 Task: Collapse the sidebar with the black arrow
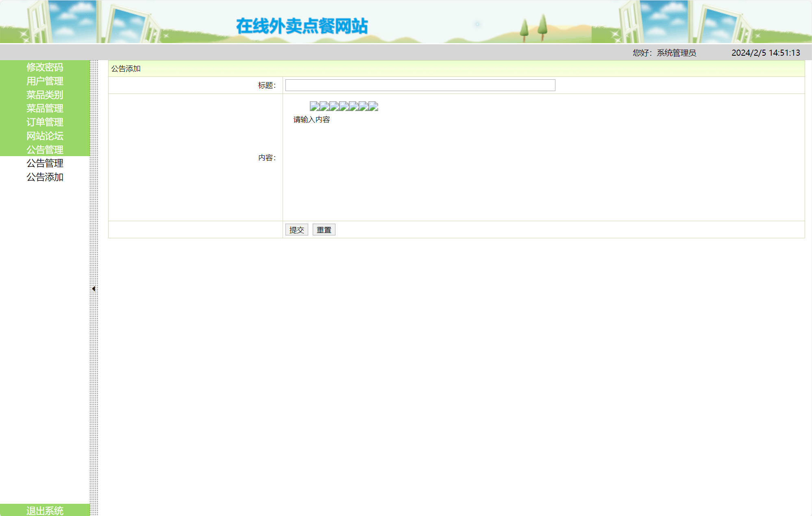pos(94,289)
